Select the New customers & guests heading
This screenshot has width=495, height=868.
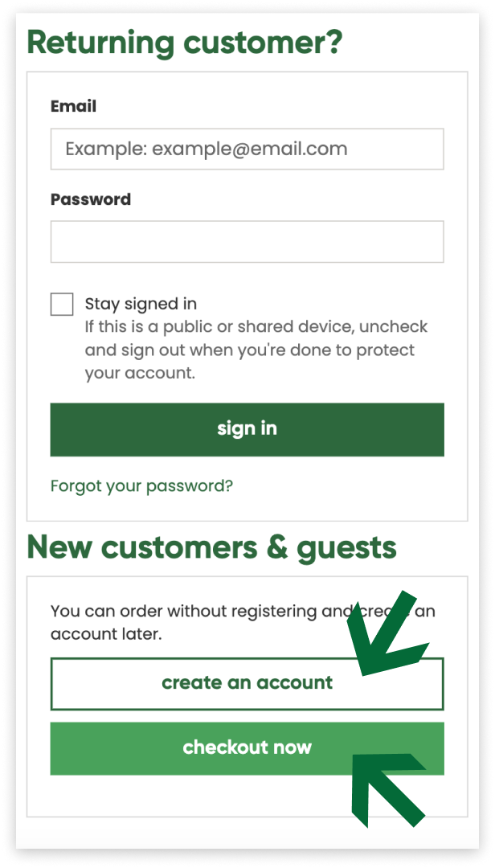tap(211, 547)
